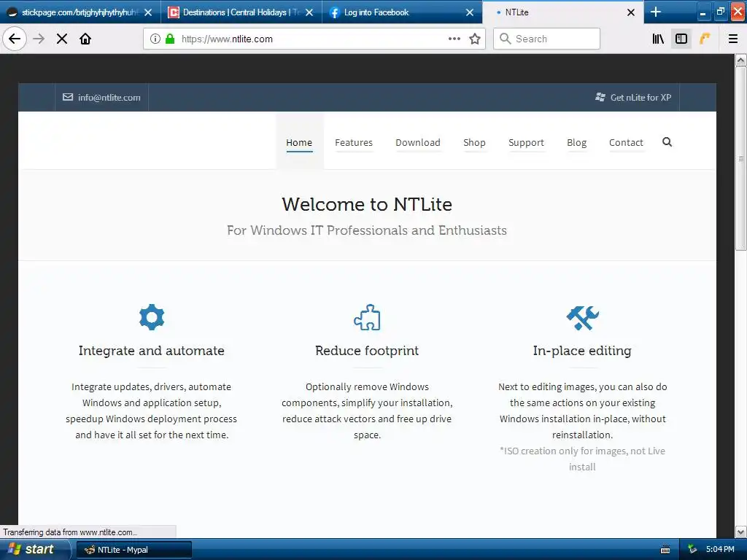This screenshot has height=560, width=747.
Task: Click the on-screen keyboard tray icon
Action: tap(665, 550)
